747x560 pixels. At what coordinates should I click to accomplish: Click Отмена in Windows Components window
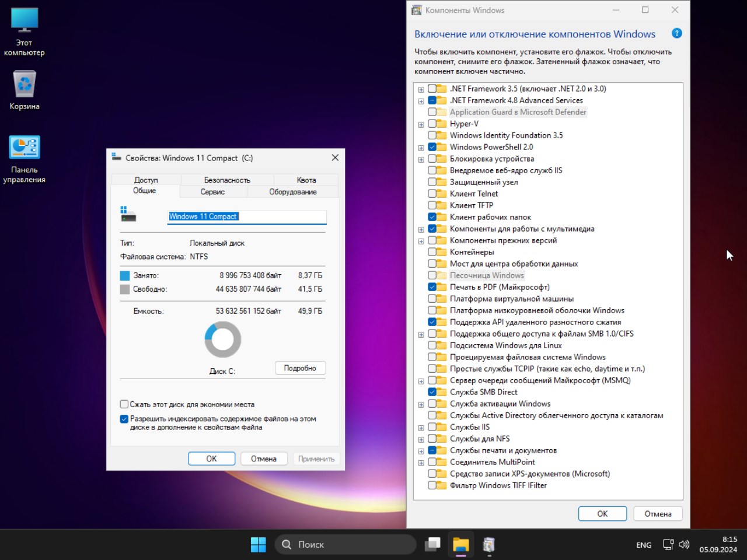pyautogui.click(x=658, y=513)
